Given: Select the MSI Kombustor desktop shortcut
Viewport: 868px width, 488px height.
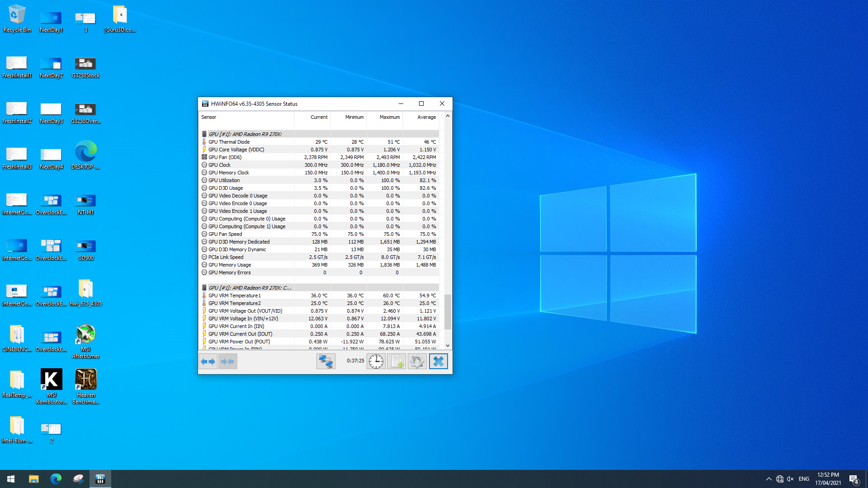Looking at the screenshot, I should (x=52, y=387).
